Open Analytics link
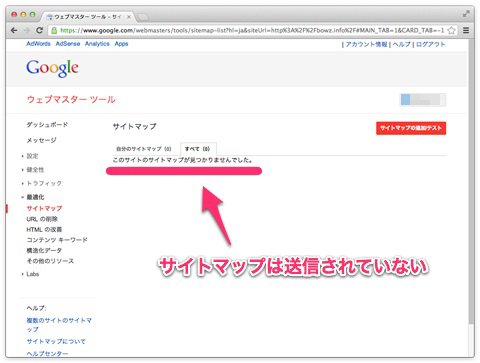The width and height of the screenshot is (480, 363). tap(97, 44)
